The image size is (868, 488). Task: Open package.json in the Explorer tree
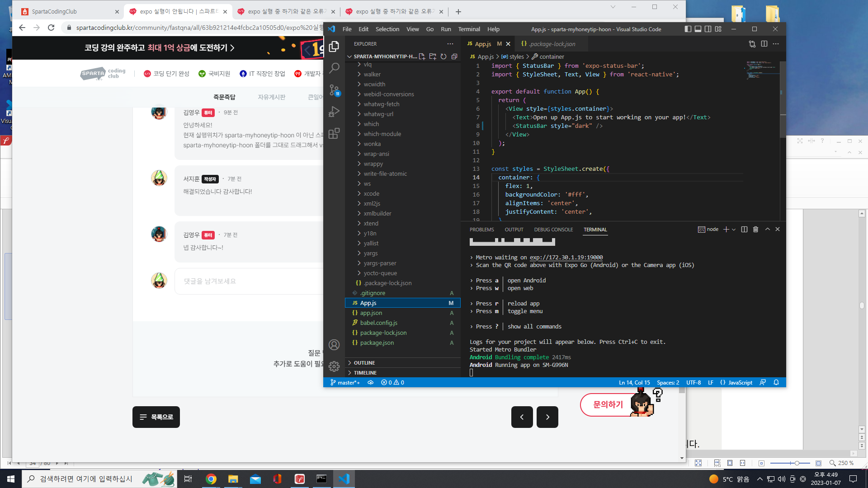point(402,343)
